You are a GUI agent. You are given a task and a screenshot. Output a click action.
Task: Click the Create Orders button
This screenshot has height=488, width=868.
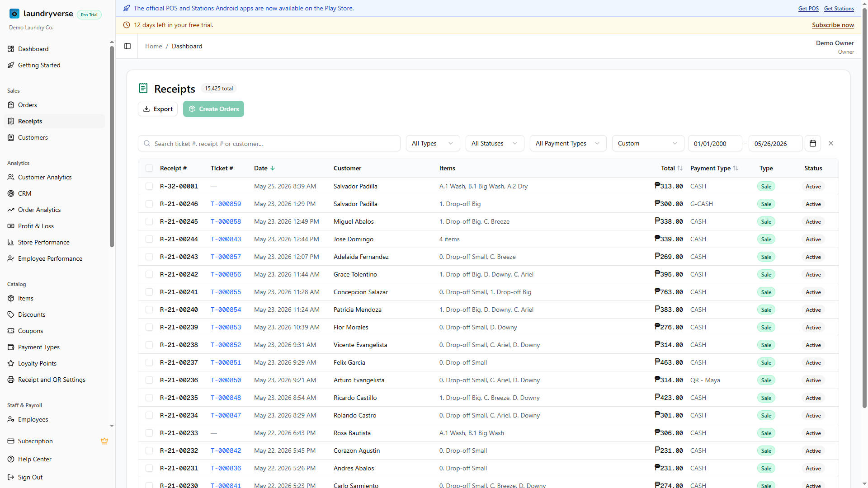tap(213, 109)
